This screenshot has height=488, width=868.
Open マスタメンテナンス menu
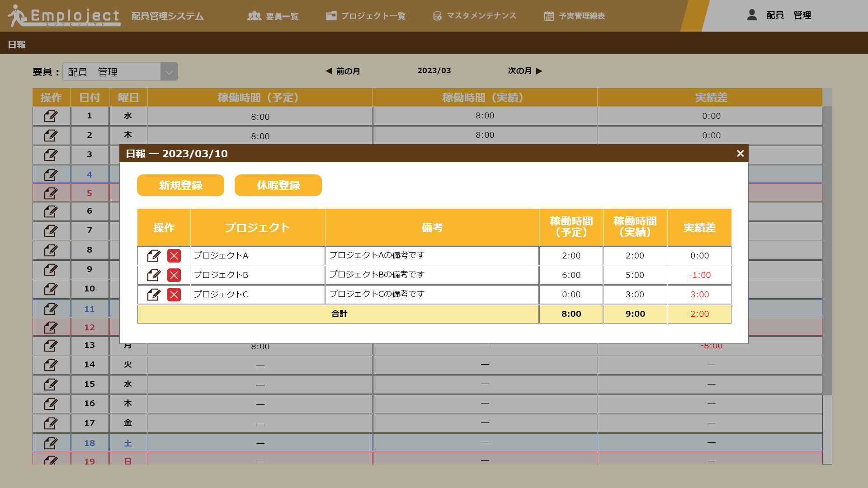tap(474, 16)
